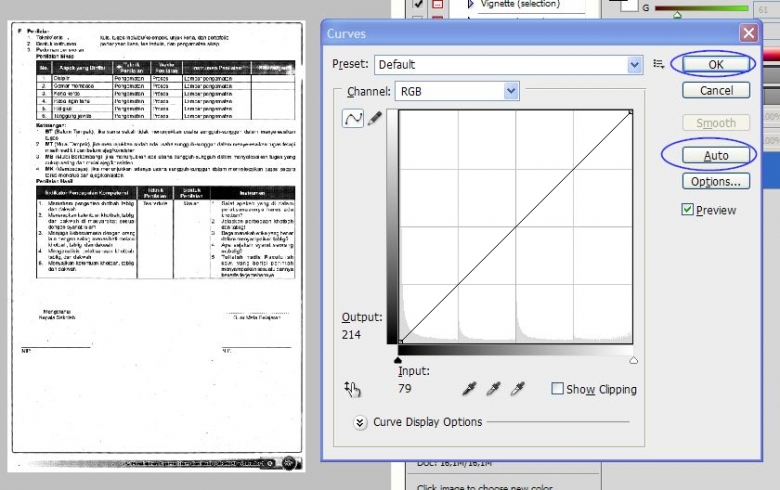Image resolution: width=780 pixels, height=490 pixels.
Task: Open the preset options menu icon
Action: coord(658,64)
